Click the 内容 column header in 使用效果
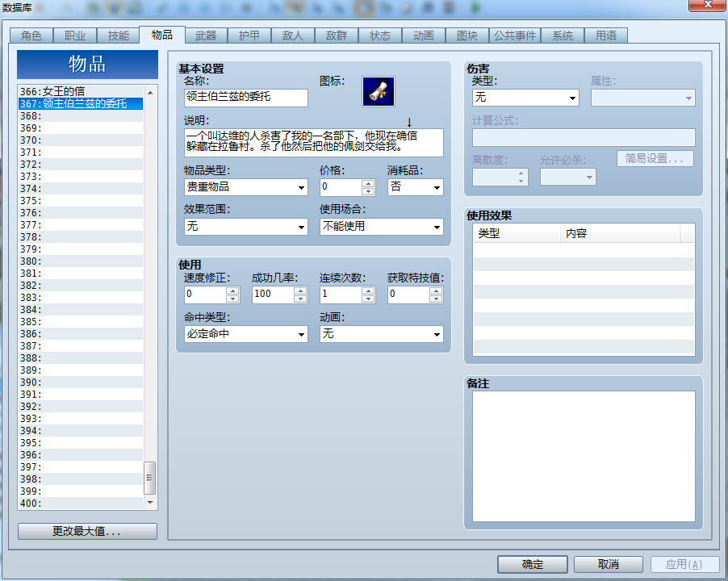This screenshot has height=581, width=728. point(621,233)
